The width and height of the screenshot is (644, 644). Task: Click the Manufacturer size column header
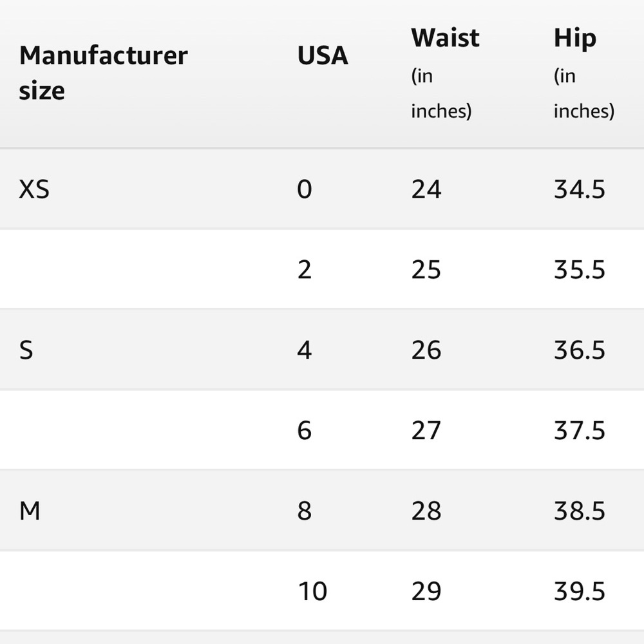(x=104, y=73)
